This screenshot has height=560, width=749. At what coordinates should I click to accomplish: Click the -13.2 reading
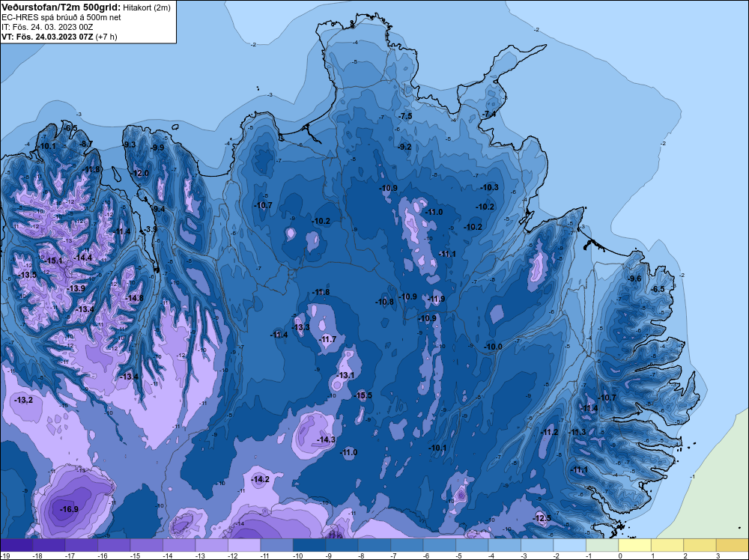[24, 400]
